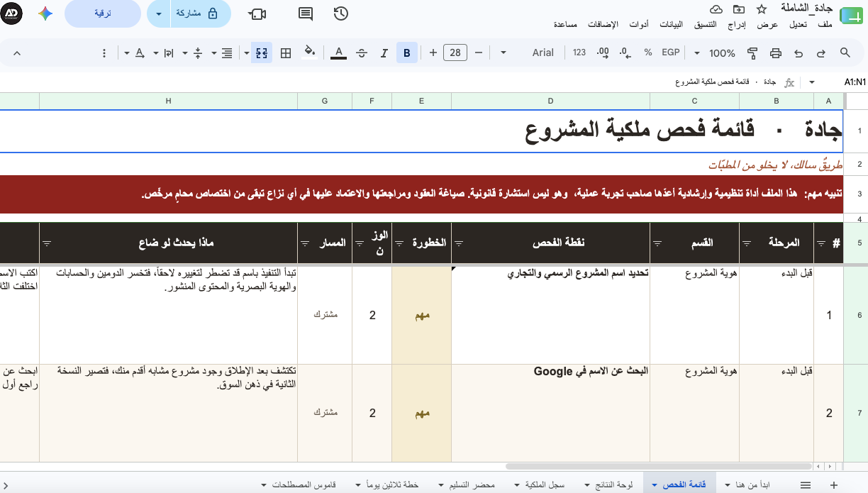Click the search magnifier in the toolbar
868x493 pixels.
(x=845, y=52)
